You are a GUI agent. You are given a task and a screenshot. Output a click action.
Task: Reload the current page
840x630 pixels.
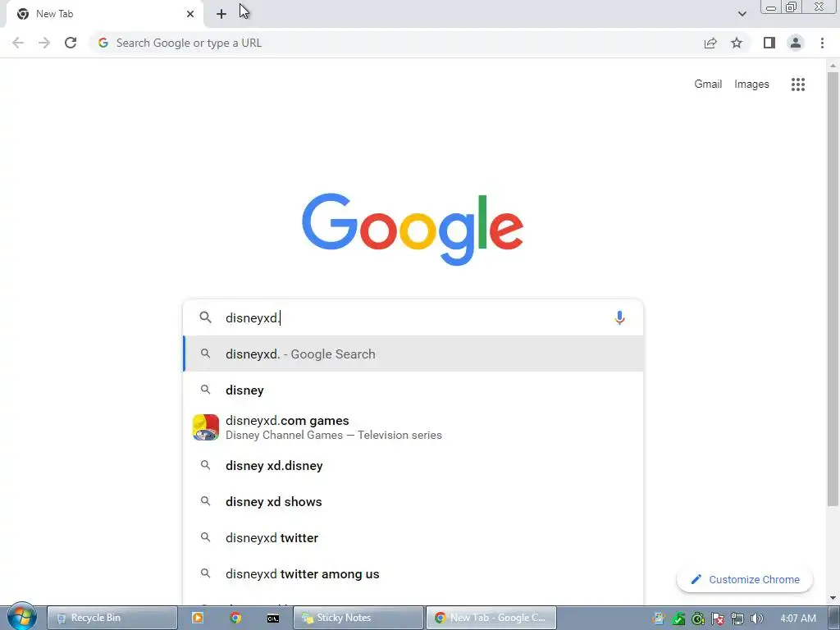click(x=71, y=43)
